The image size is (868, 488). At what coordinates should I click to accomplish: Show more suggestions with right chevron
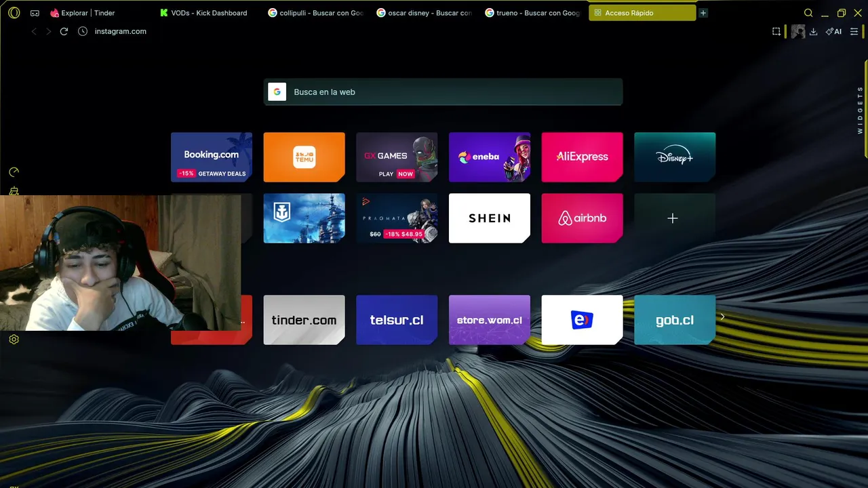(x=723, y=317)
